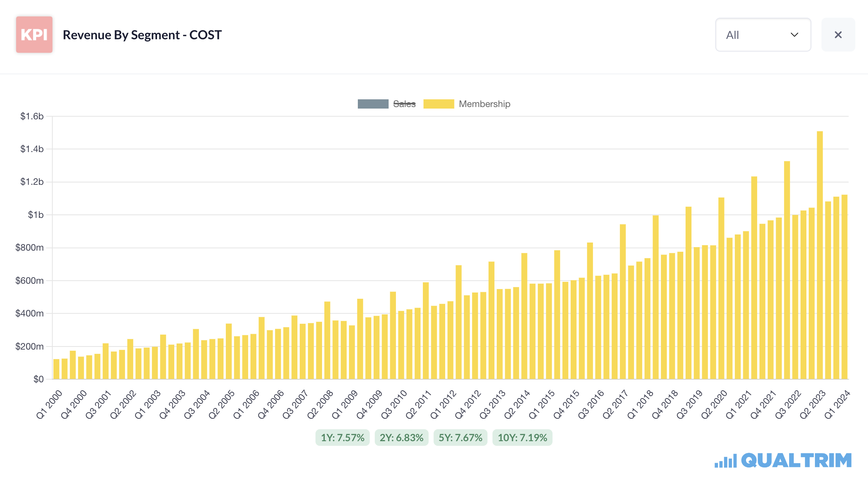This screenshot has width=868, height=482.
Task: Click the $0 y-axis label
Action: (x=38, y=379)
